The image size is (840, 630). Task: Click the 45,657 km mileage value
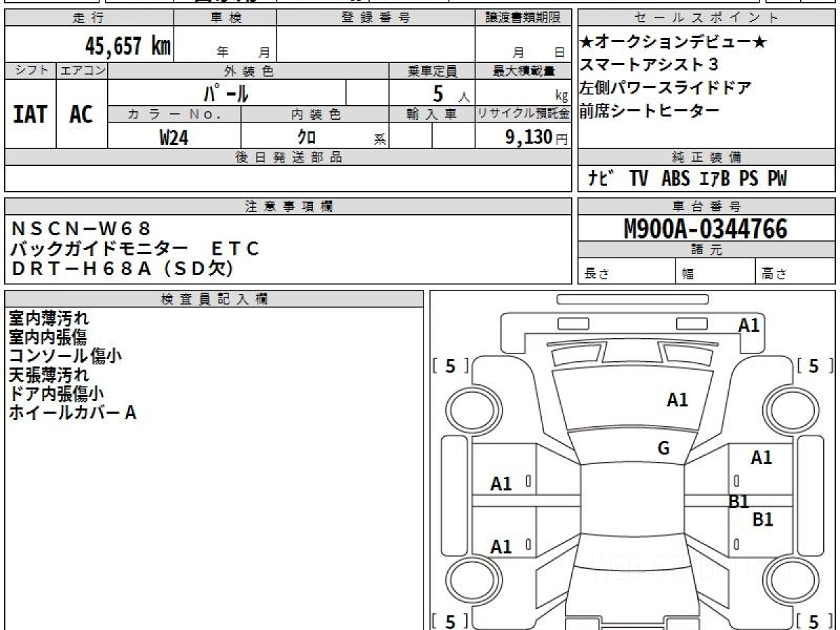(128, 46)
